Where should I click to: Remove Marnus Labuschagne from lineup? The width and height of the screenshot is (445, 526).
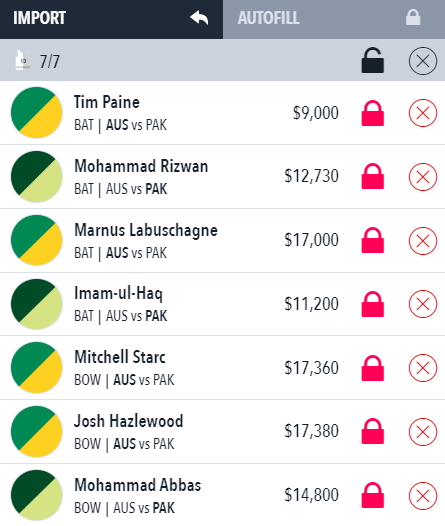coord(423,241)
